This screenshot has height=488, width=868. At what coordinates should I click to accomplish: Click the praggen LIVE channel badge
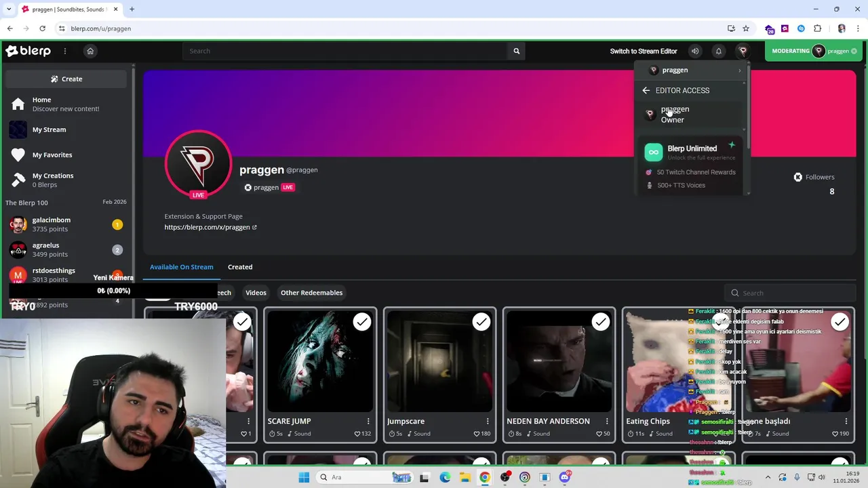[269, 188]
